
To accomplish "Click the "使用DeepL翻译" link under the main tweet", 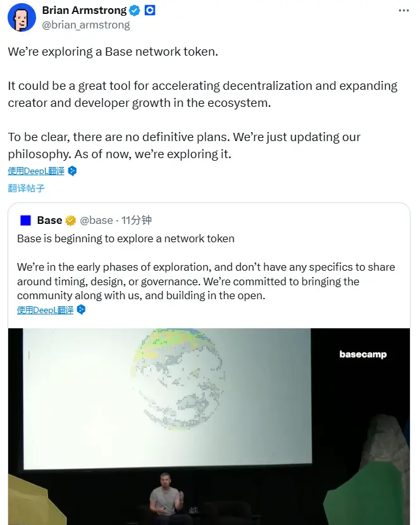I will pos(35,171).
